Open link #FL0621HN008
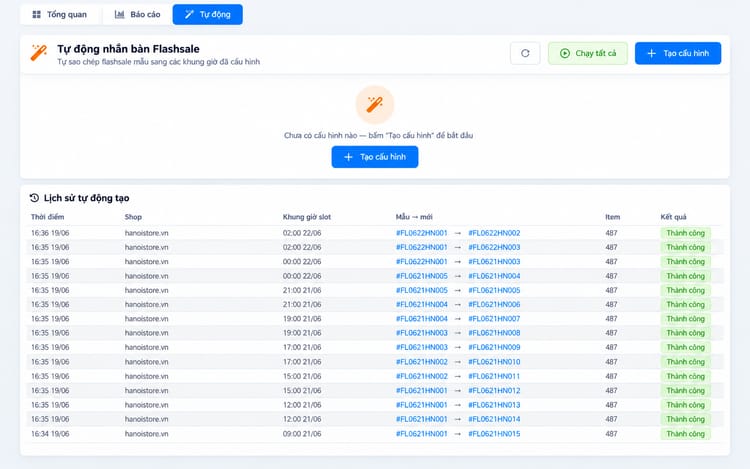The image size is (750, 469). pos(494,333)
